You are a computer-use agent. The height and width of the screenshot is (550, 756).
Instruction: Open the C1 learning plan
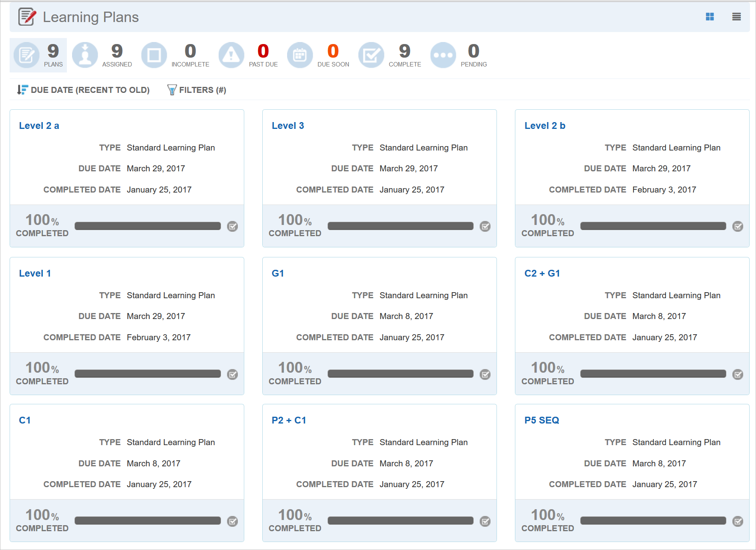point(25,420)
